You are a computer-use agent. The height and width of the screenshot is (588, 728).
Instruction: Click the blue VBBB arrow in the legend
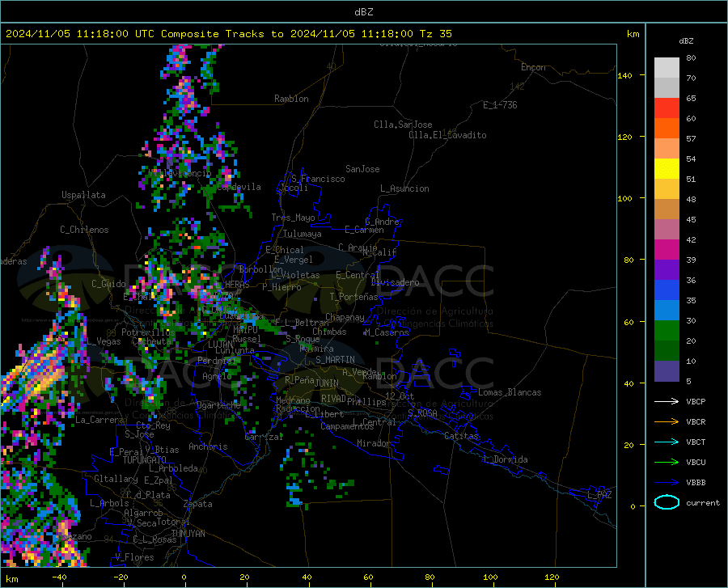pos(667,483)
